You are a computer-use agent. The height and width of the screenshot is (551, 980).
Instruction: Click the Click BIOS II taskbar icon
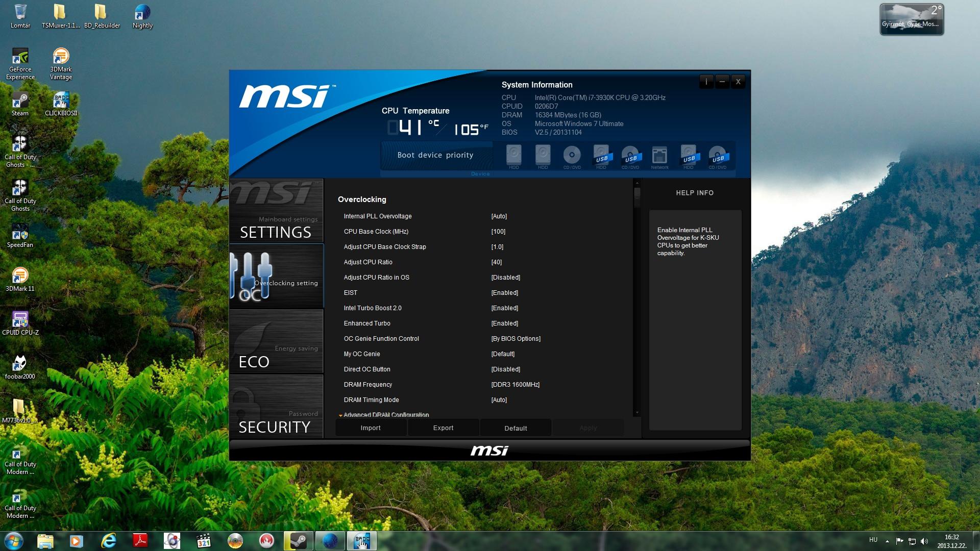(361, 540)
